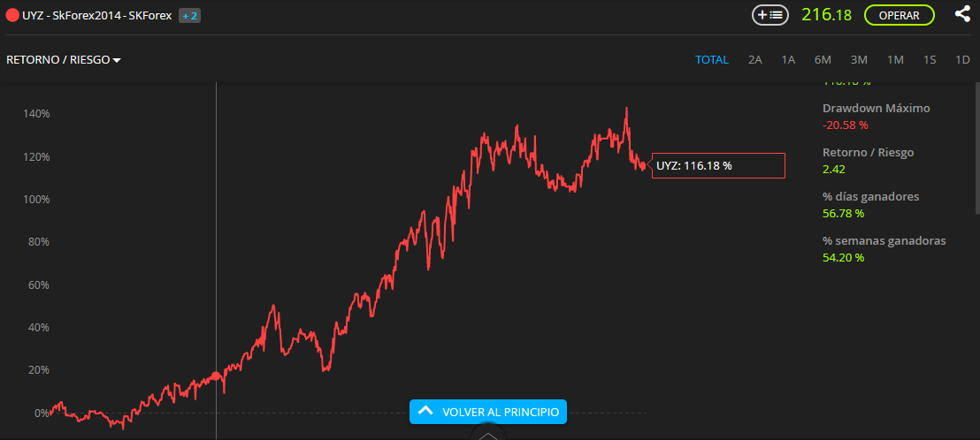Click the up-chevron icon in Volver al Principio
The height and width of the screenshot is (440, 980).
(425, 411)
